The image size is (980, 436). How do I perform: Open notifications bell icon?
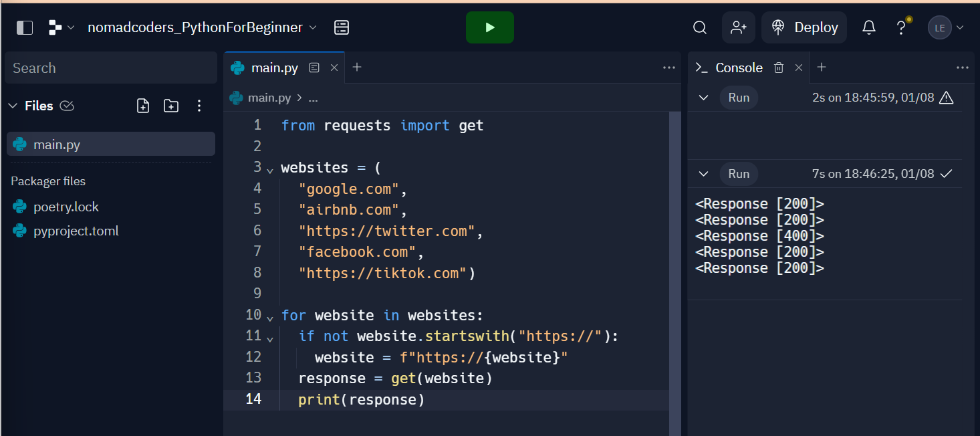869,27
